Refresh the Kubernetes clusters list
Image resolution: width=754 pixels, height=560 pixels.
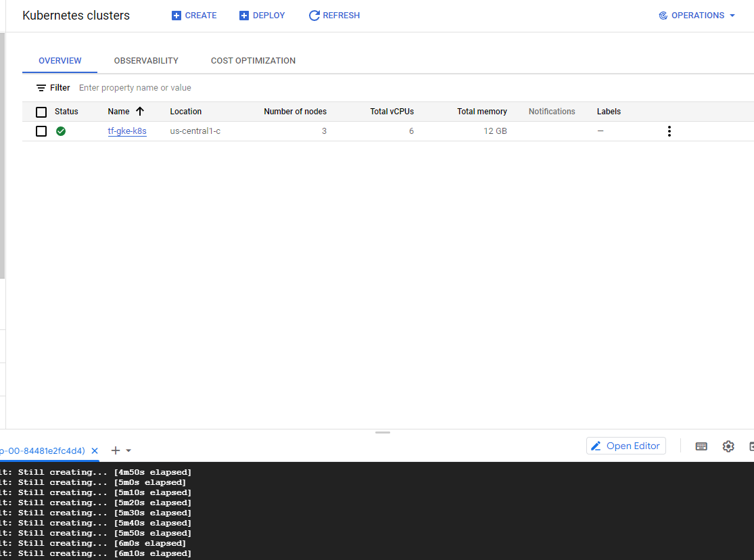click(334, 16)
